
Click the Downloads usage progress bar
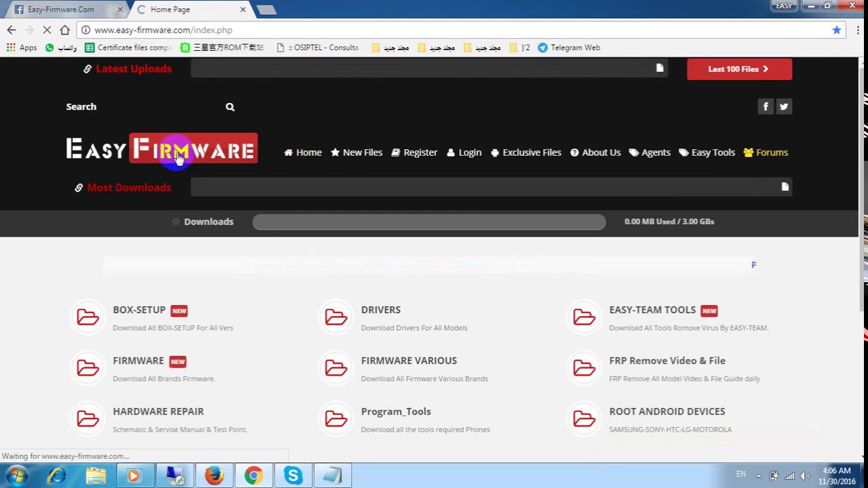coord(429,222)
